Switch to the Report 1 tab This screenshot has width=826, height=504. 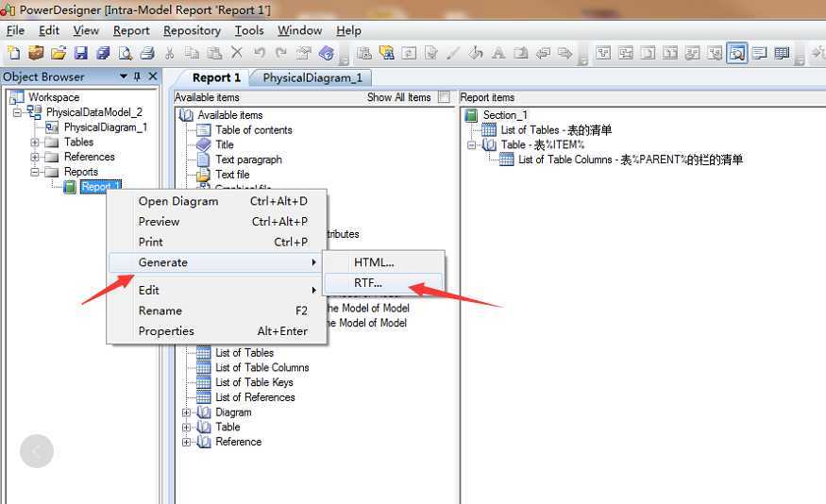tap(216, 78)
